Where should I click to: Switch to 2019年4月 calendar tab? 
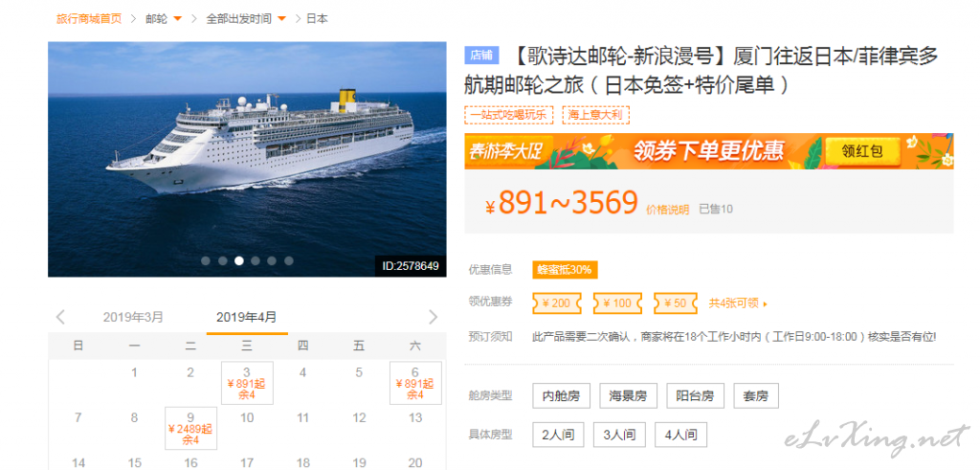click(246, 317)
